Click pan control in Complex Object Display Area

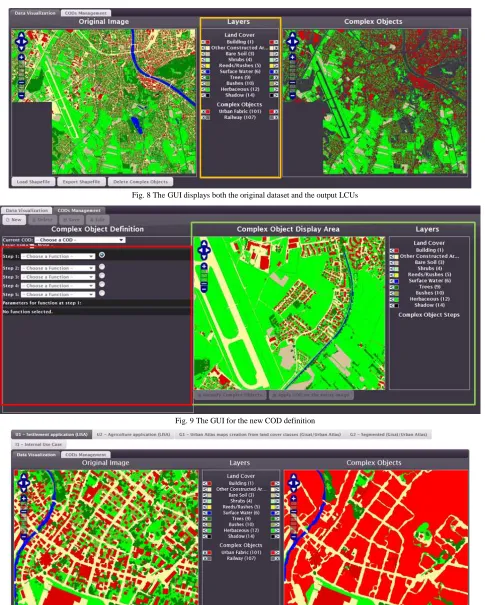(x=204, y=249)
